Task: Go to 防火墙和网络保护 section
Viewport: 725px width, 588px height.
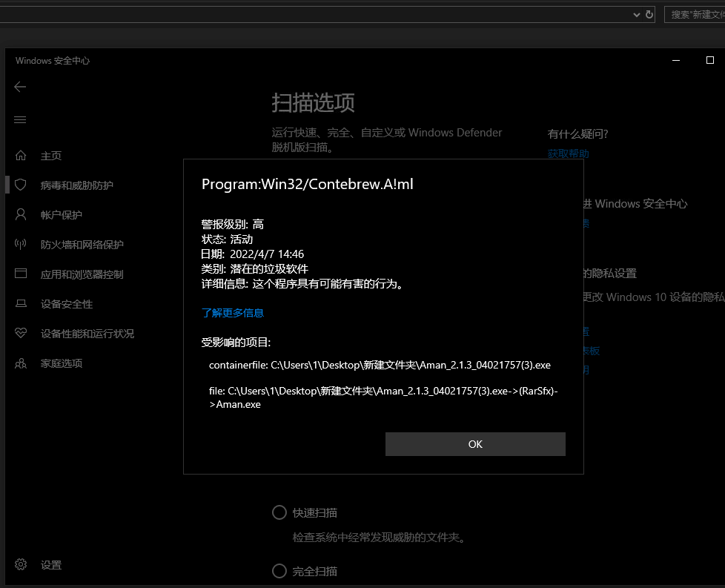Action: tap(82, 245)
